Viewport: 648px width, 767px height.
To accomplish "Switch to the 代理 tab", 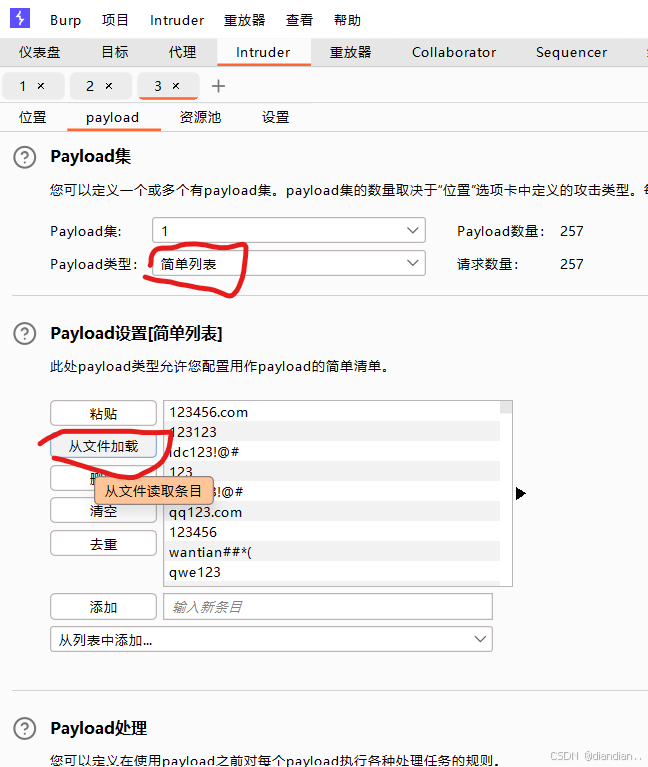I will tap(182, 52).
